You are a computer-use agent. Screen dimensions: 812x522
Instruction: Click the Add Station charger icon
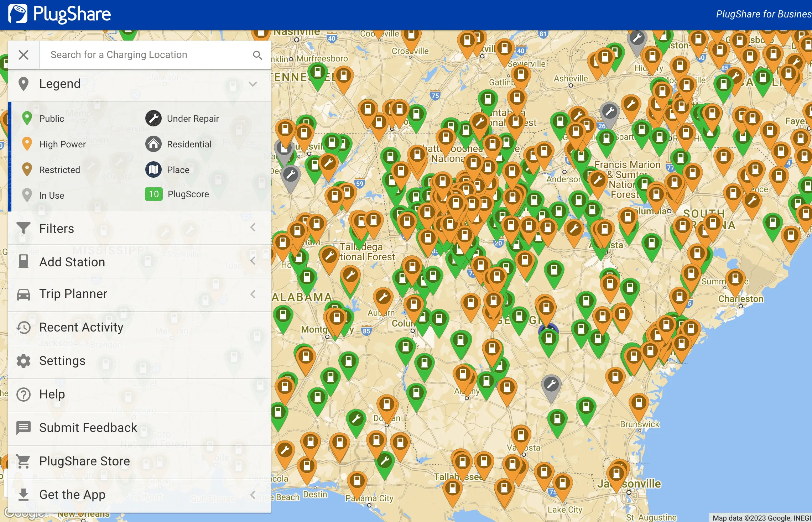(x=24, y=262)
